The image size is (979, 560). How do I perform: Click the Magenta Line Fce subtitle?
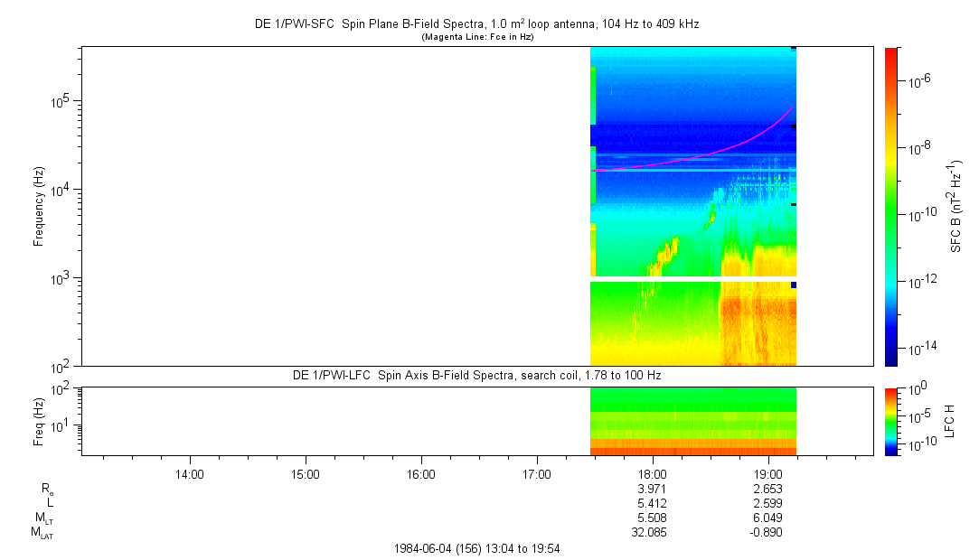pos(476,36)
